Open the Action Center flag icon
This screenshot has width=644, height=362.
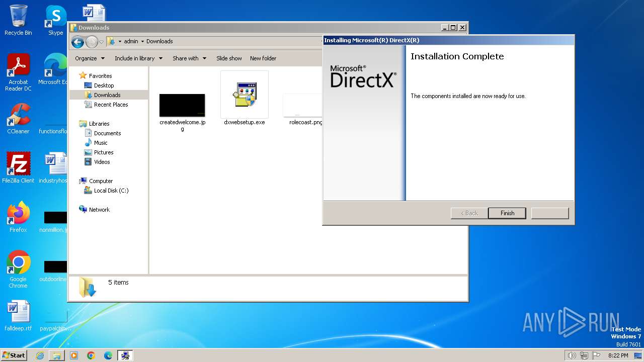coord(596,355)
